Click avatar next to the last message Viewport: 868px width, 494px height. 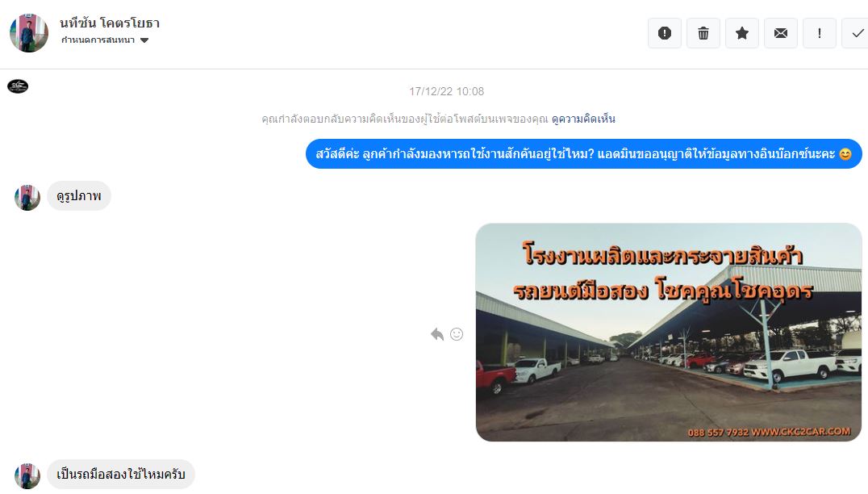[x=27, y=476]
